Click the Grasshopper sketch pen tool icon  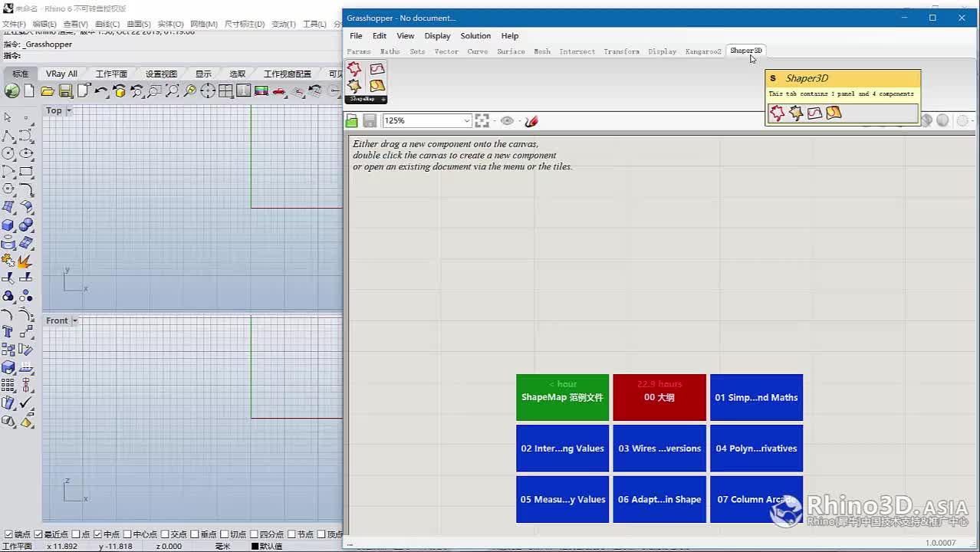(531, 120)
